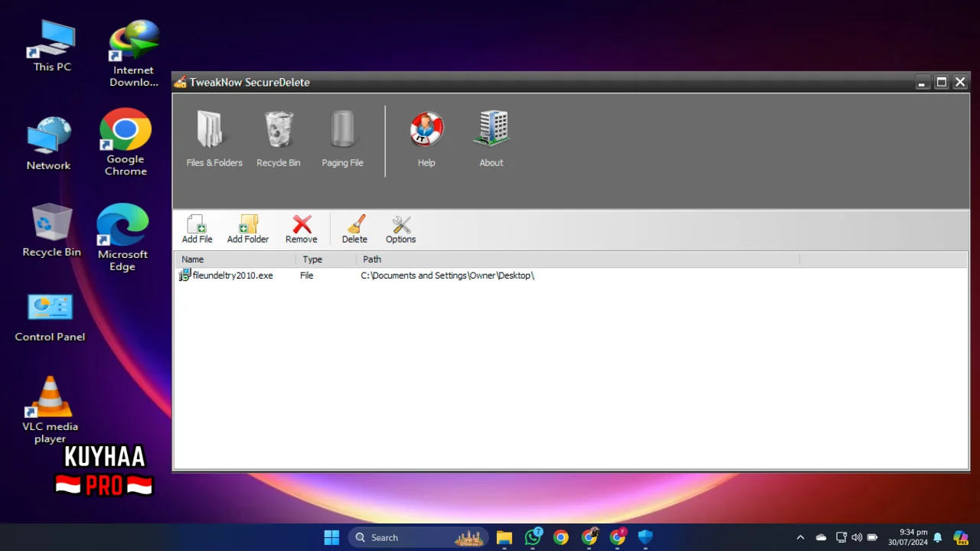This screenshot has height=551, width=980.
Task: Select the desktop Recycle Bin icon
Action: tap(52, 230)
